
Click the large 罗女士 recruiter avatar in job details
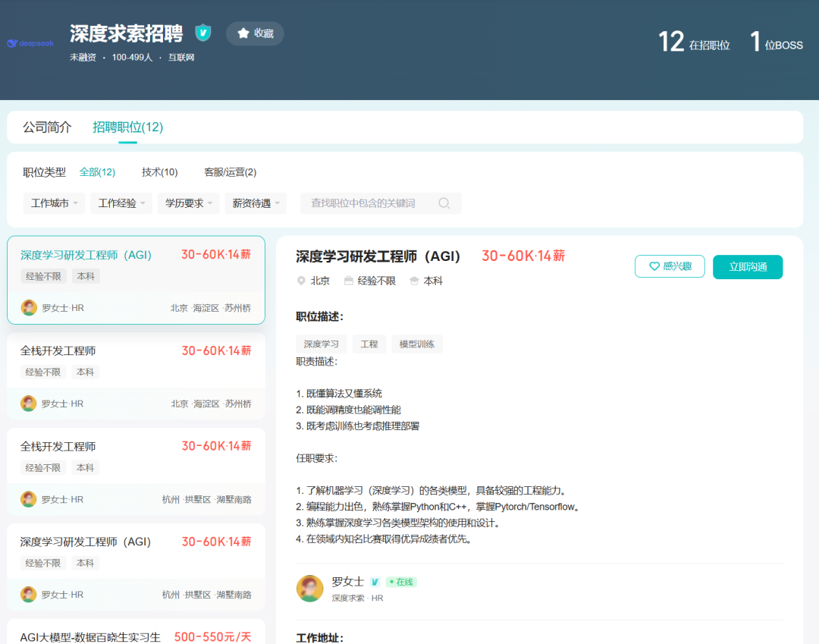309,589
